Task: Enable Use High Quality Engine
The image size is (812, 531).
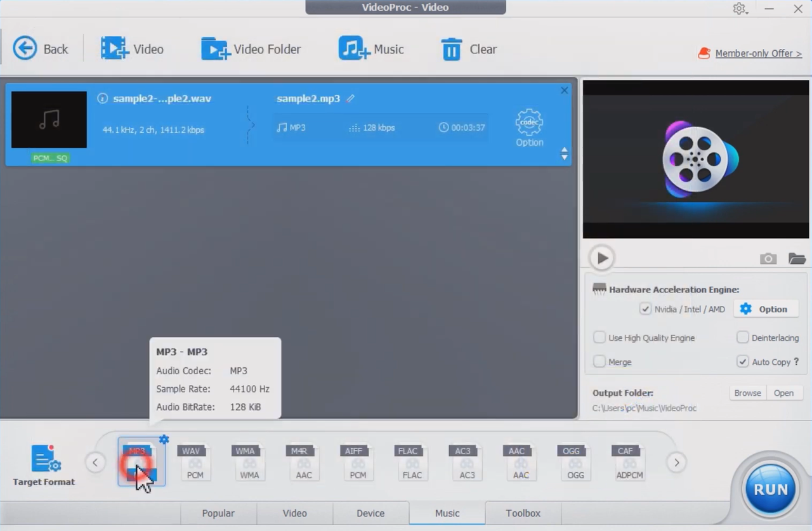Action: click(599, 338)
